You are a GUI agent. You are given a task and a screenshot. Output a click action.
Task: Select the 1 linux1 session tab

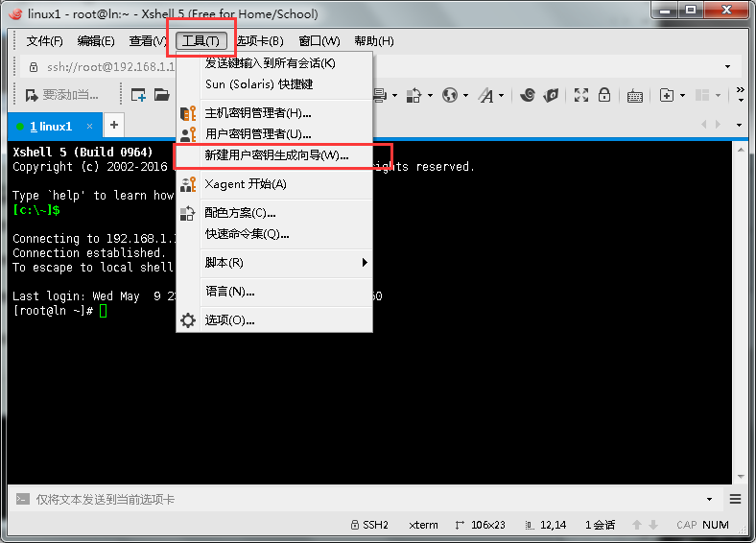coord(55,126)
